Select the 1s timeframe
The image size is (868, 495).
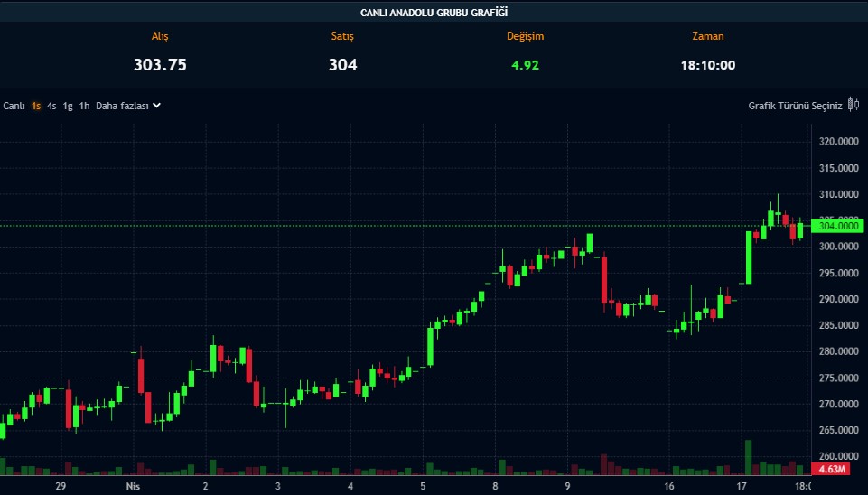(x=36, y=106)
